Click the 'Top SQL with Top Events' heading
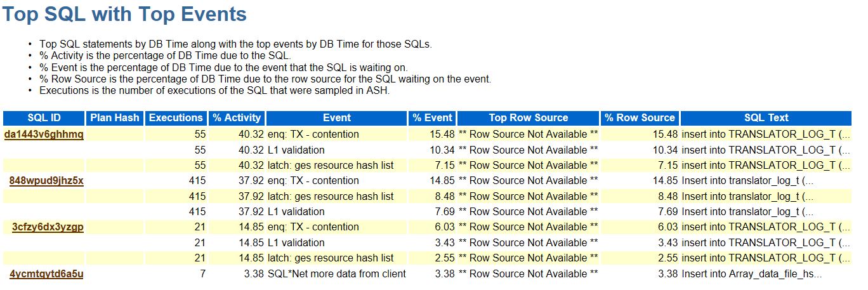 tap(124, 15)
